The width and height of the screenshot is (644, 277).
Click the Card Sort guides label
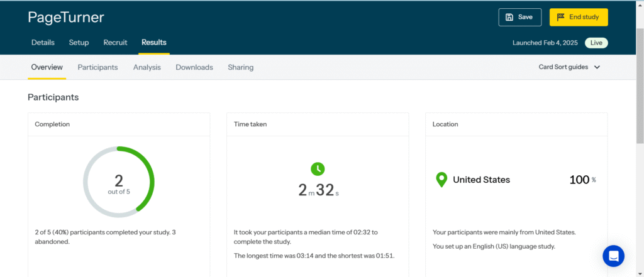pos(563,67)
